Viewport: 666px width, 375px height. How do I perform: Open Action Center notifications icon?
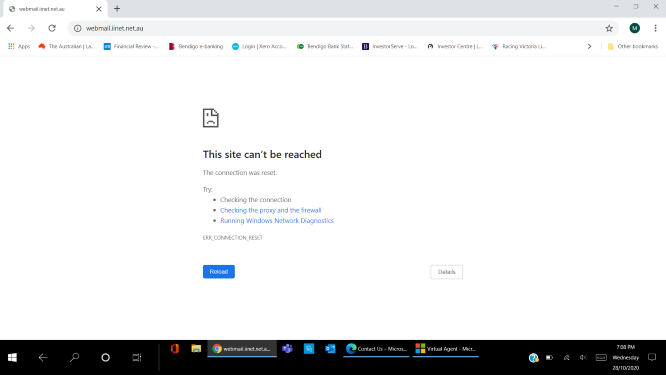652,358
